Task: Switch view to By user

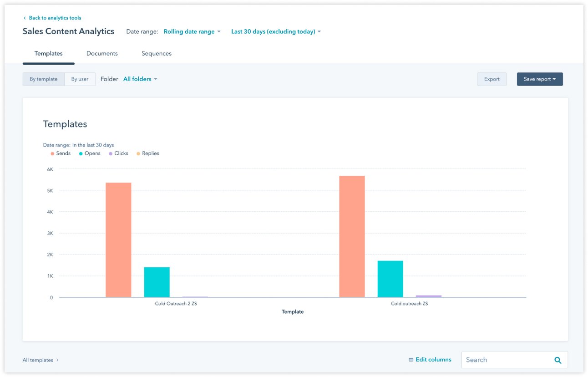Action: [80, 79]
